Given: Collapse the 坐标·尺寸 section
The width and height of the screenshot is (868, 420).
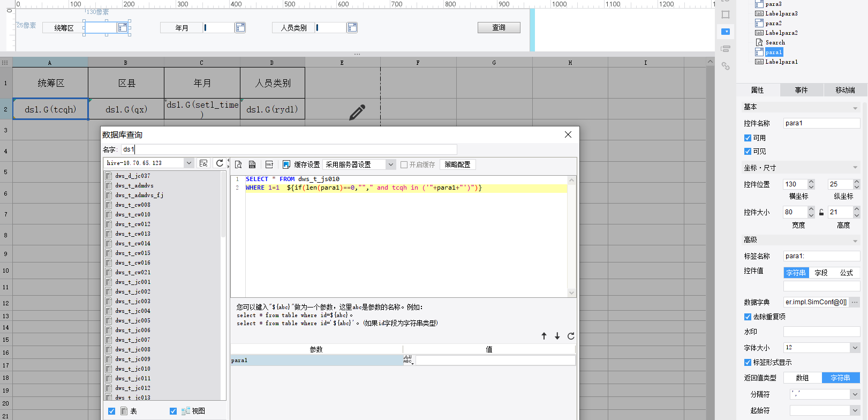Looking at the screenshot, I should [855, 168].
